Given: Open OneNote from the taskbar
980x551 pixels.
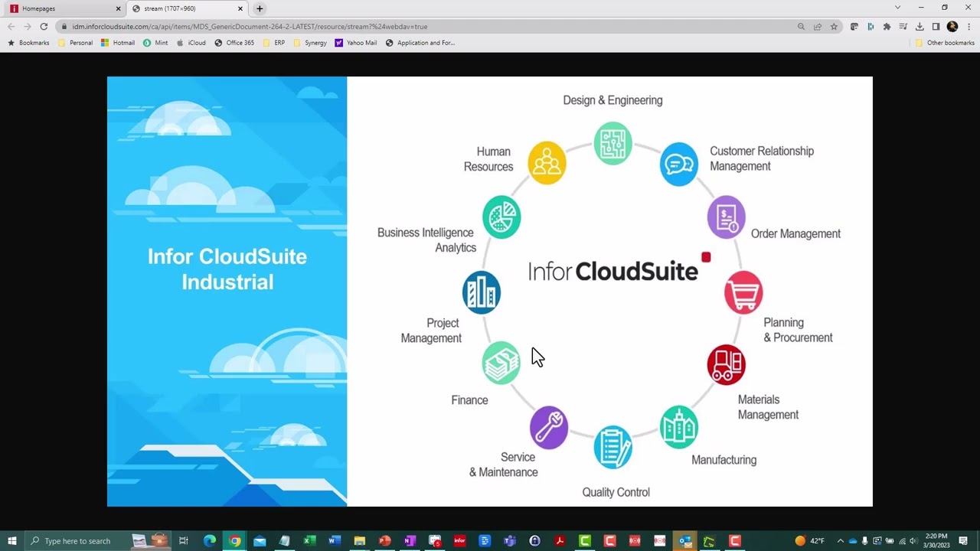Looking at the screenshot, I should 410,541.
